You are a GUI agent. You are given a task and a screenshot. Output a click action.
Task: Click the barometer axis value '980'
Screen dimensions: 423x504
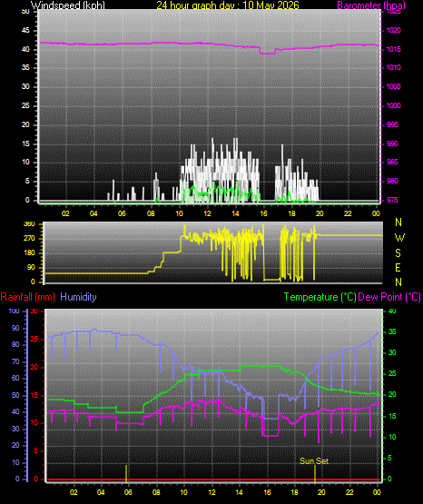392,182
